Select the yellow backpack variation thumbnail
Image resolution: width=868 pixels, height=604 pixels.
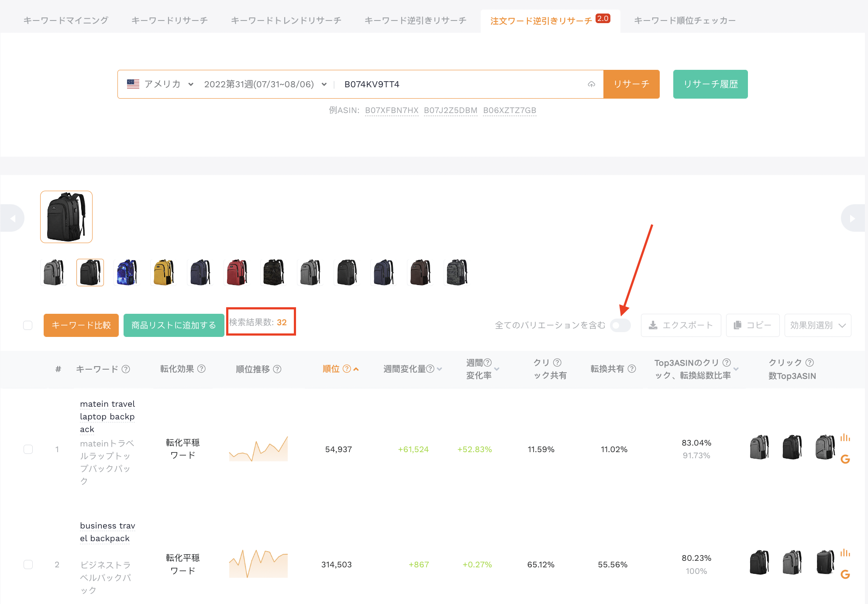coord(163,272)
